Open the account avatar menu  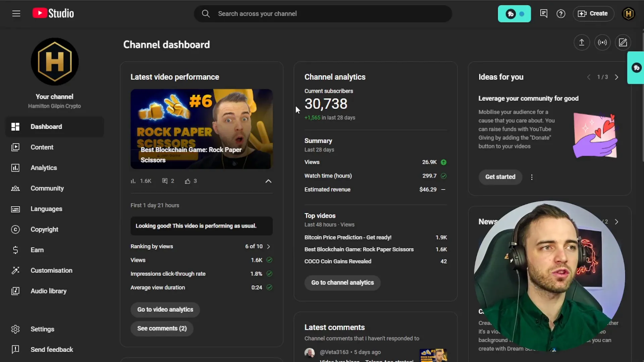(x=629, y=14)
